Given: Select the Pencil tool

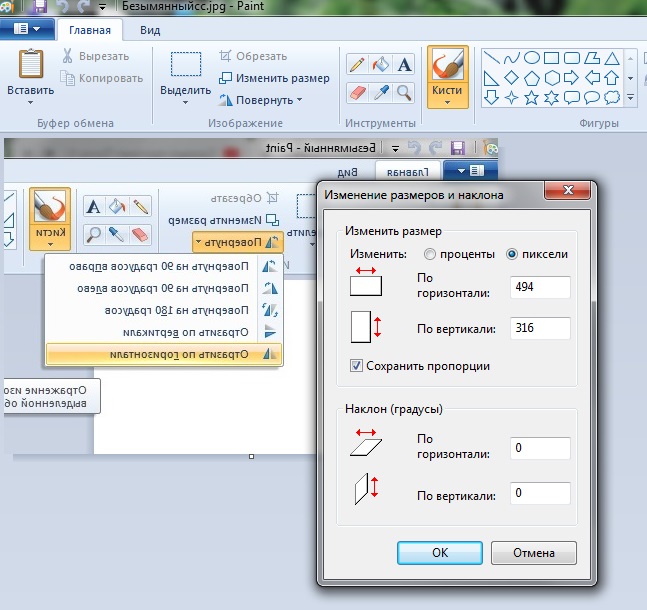Looking at the screenshot, I should coord(357,65).
